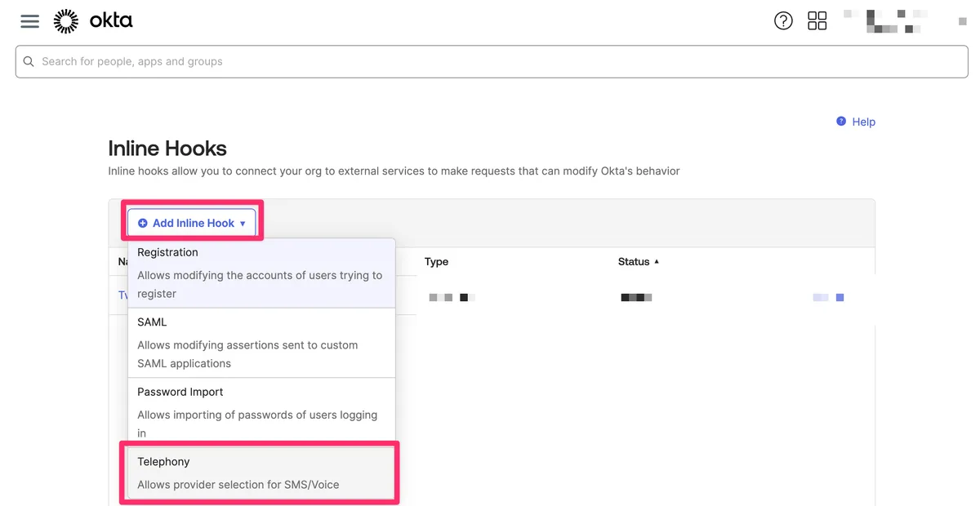Open the existing hook name link in table
This screenshot has height=506, width=980.
122,295
